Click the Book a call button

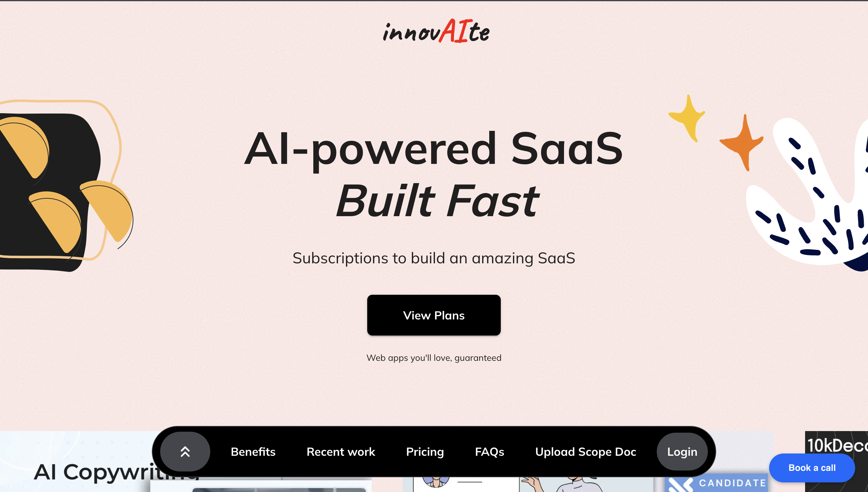[x=812, y=468]
